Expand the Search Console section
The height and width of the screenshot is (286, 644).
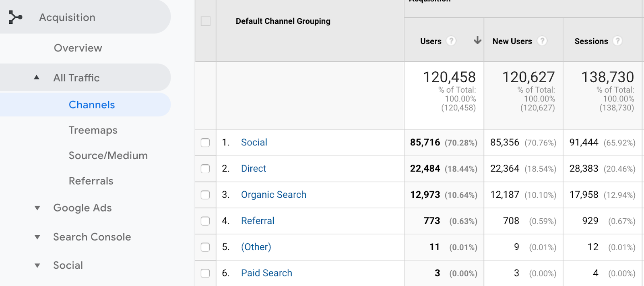37,237
